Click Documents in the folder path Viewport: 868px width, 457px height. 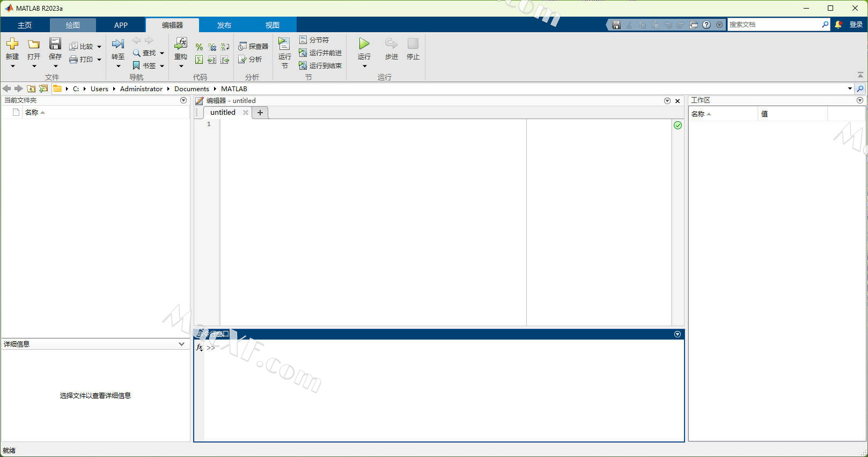point(192,89)
